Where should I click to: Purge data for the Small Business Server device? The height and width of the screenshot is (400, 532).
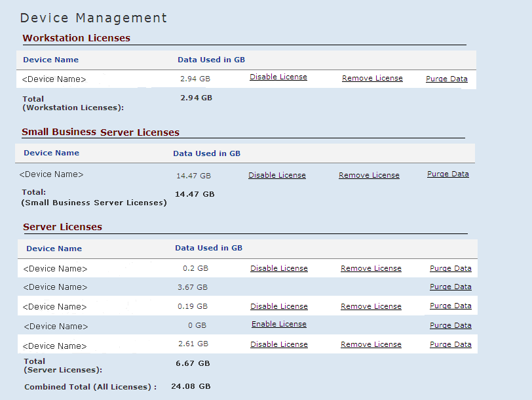[x=447, y=174]
